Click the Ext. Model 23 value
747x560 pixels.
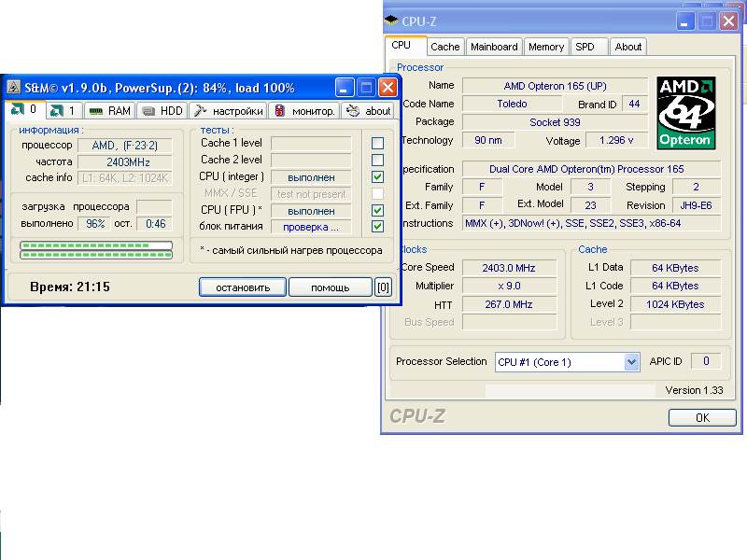(591, 205)
